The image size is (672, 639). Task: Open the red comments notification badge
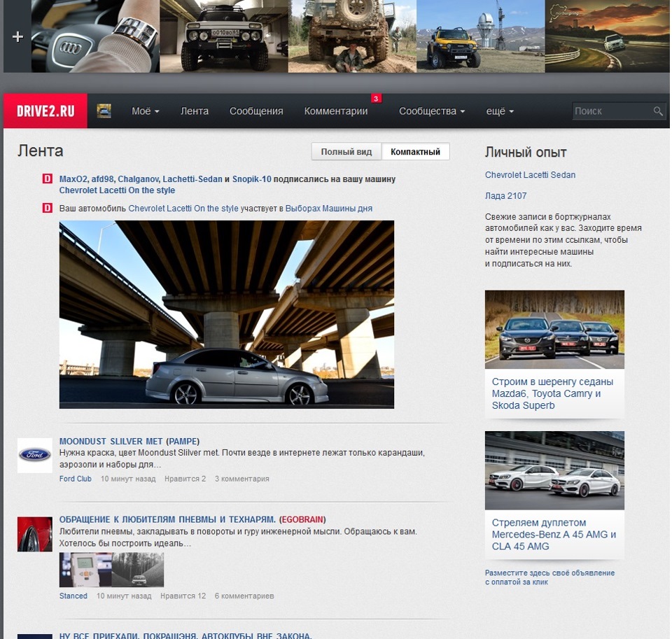pyautogui.click(x=376, y=99)
